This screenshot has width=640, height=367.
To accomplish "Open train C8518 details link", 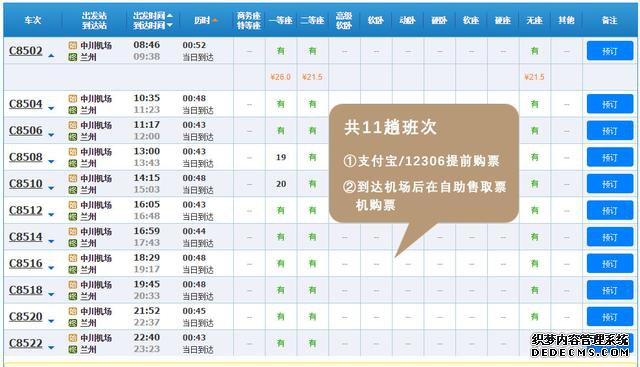I will [26, 290].
